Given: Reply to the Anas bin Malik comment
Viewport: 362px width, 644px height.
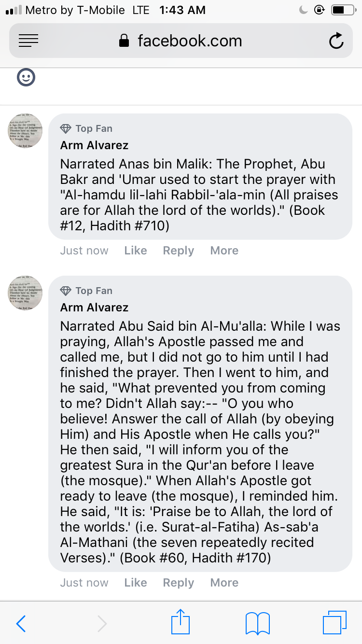Looking at the screenshot, I should point(178,251).
